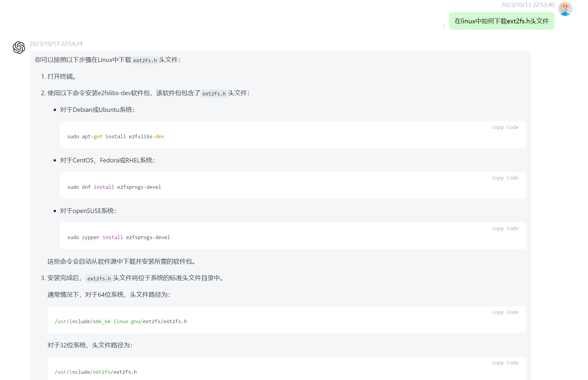Click the sudo dnf install code line
Image resolution: width=588 pixels, height=380 pixels.
(x=114, y=187)
